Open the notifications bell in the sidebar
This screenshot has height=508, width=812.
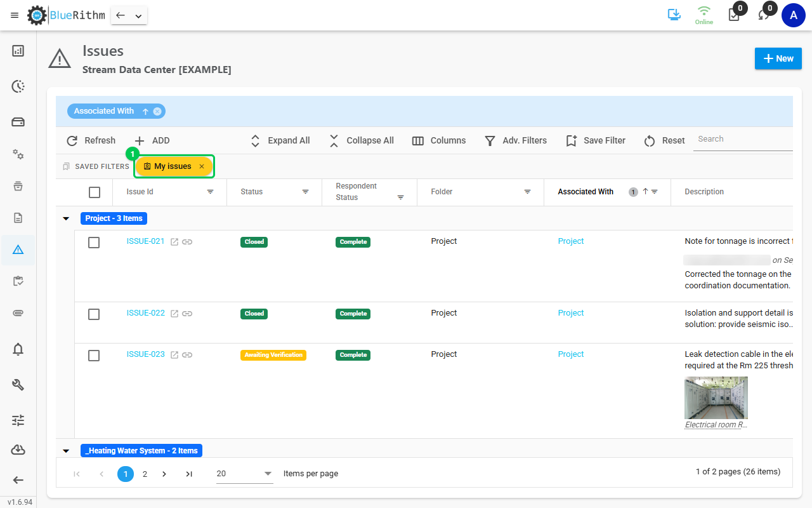tap(18, 349)
